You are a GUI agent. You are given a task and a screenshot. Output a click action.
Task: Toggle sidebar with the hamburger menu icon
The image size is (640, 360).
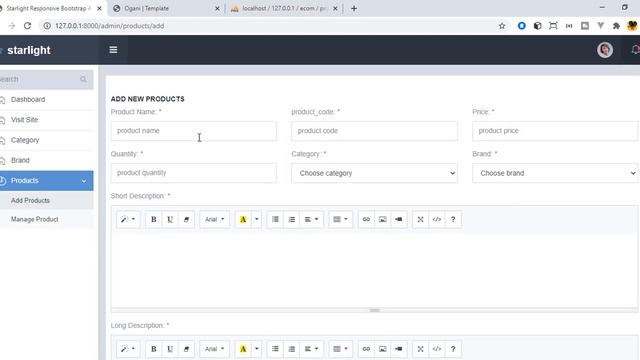coord(113,50)
